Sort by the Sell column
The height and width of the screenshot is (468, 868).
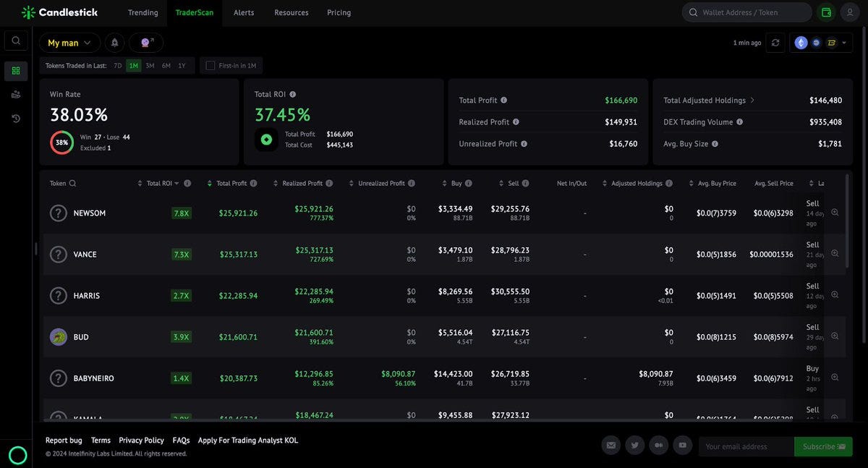point(501,184)
